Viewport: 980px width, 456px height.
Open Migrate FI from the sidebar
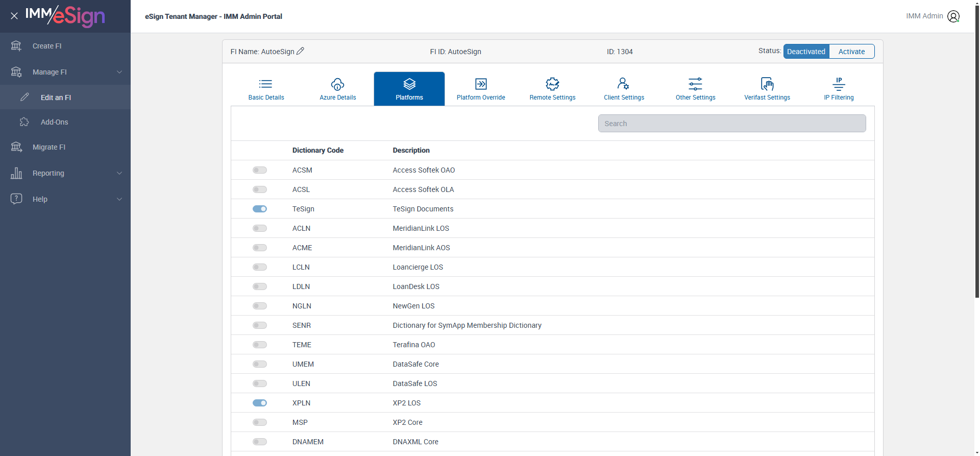(x=49, y=147)
